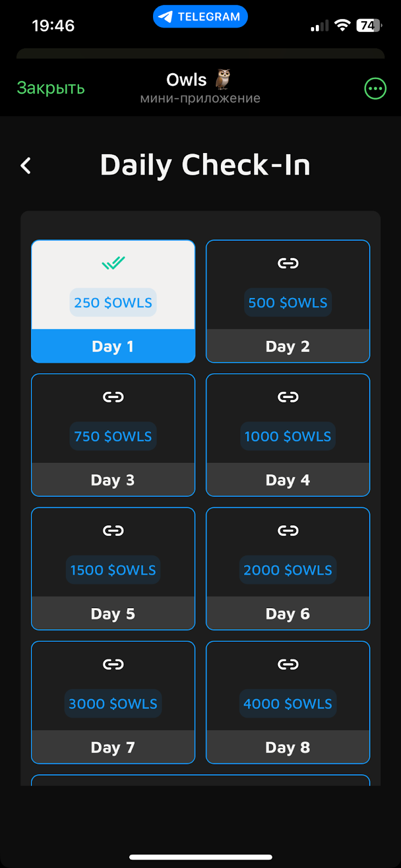The image size is (401, 868).
Task: Open the three-dot options menu
Action: 375,88
